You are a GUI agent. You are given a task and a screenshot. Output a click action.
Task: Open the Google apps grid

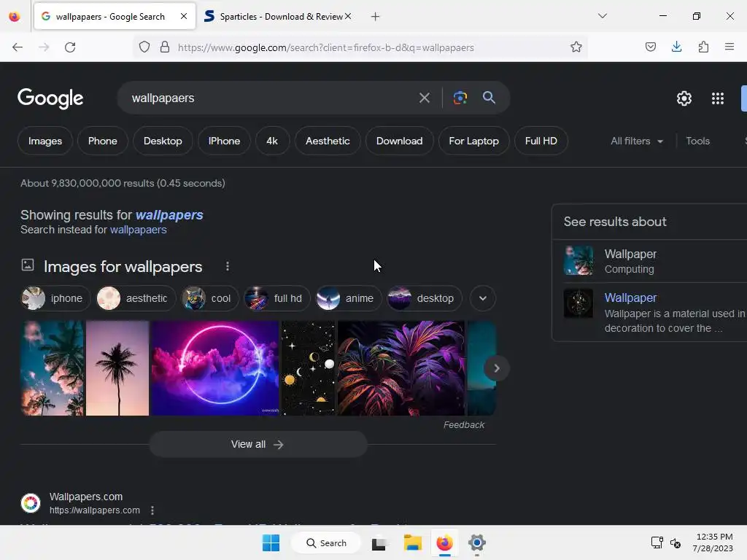pyautogui.click(x=718, y=98)
